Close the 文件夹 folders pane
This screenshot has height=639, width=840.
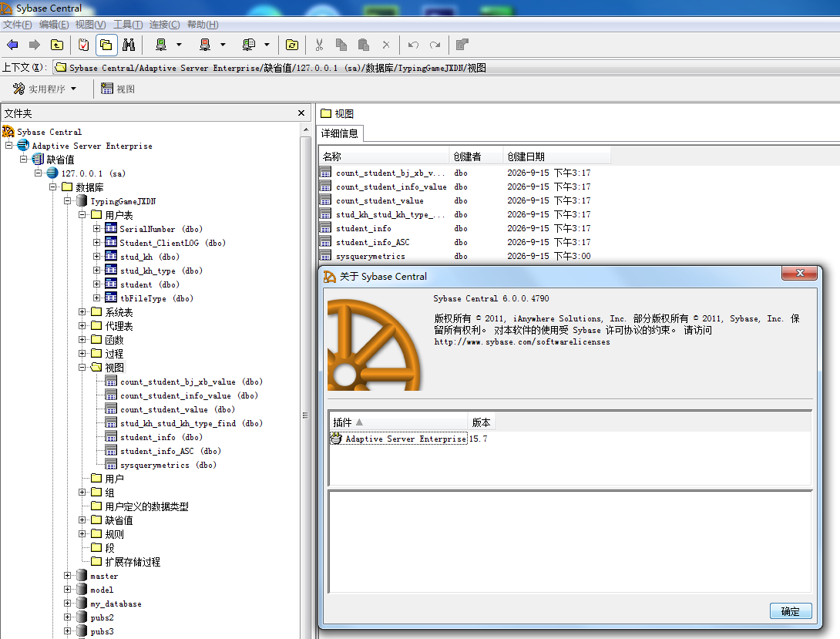[301, 113]
